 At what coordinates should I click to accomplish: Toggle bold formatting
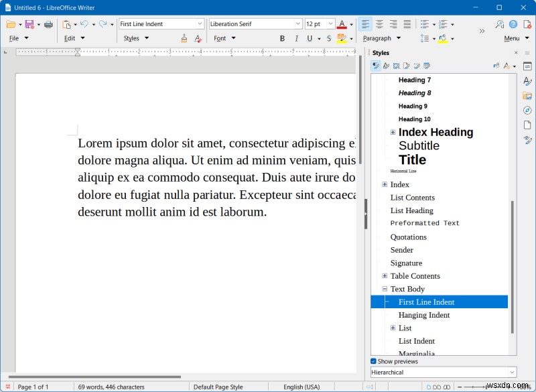(x=282, y=38)
